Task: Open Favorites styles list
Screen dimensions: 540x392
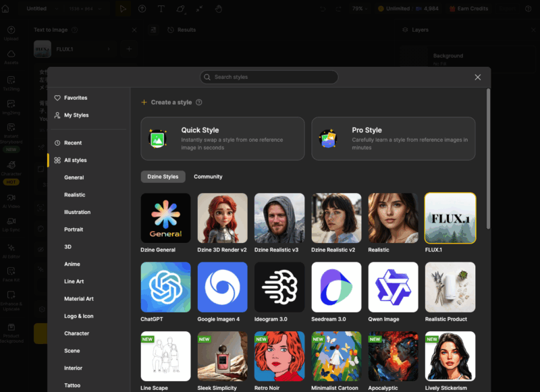Action: pyautogui.click(x=71, y=98)
